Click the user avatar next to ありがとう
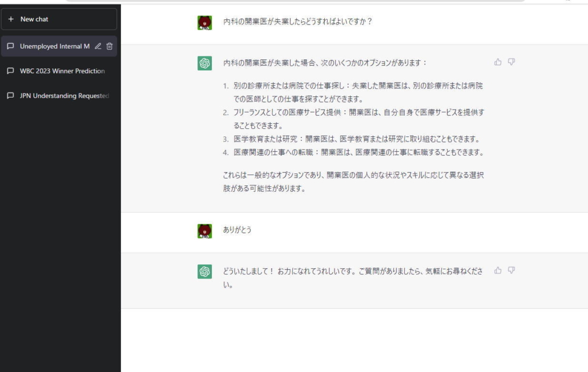Image resolution: width=588 pixels, height=372 pixels. tap(204, 231)
